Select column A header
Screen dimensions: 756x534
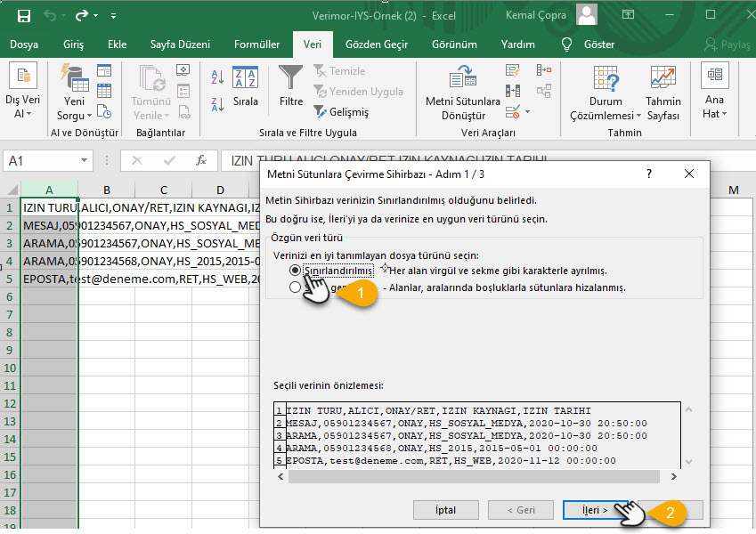click(x=49, y=190)
